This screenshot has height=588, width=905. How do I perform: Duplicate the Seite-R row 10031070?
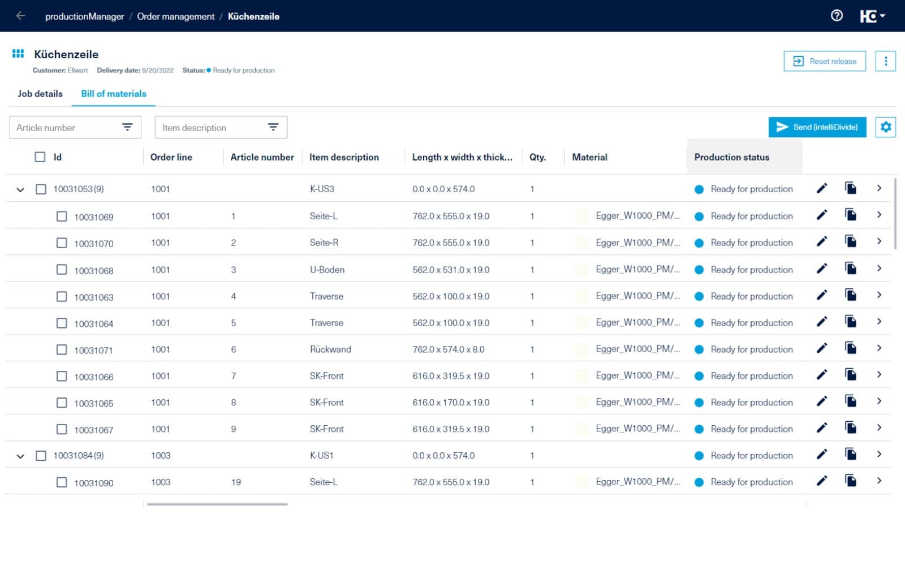850,241
